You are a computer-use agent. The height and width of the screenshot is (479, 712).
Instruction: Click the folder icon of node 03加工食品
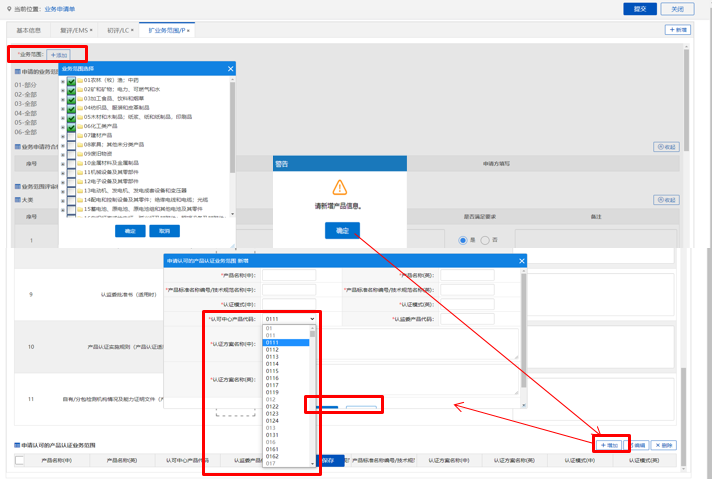coord(80,99)
